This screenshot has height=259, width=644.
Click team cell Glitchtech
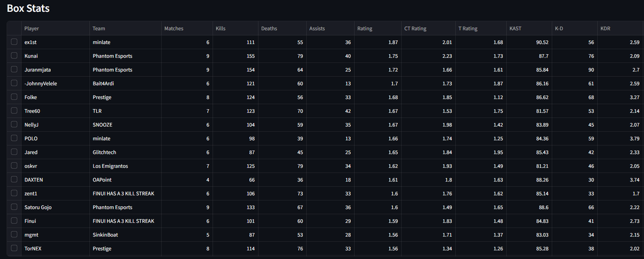125,152
